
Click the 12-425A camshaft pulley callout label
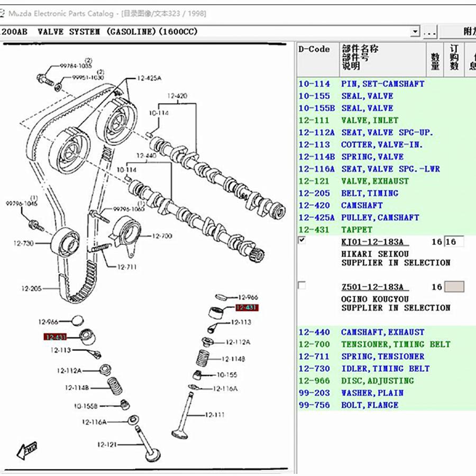[x=149, y=78]
